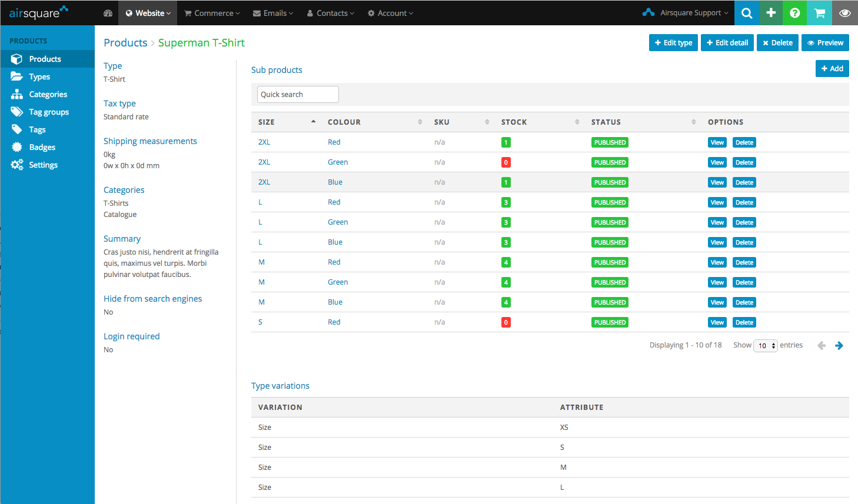Open the shopping cart icon
The image size is (858, 504).
820,13
